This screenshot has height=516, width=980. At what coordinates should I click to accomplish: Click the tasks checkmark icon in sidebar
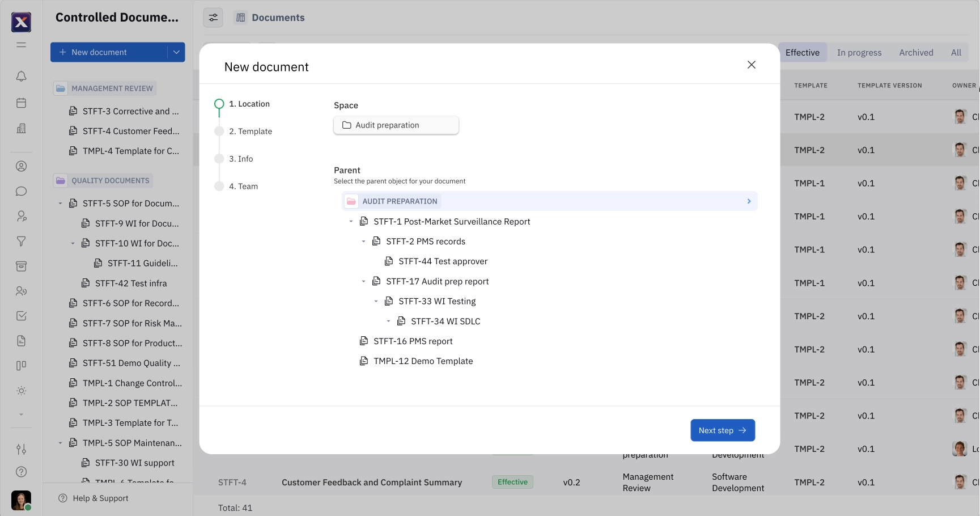[x=21, y=316]
